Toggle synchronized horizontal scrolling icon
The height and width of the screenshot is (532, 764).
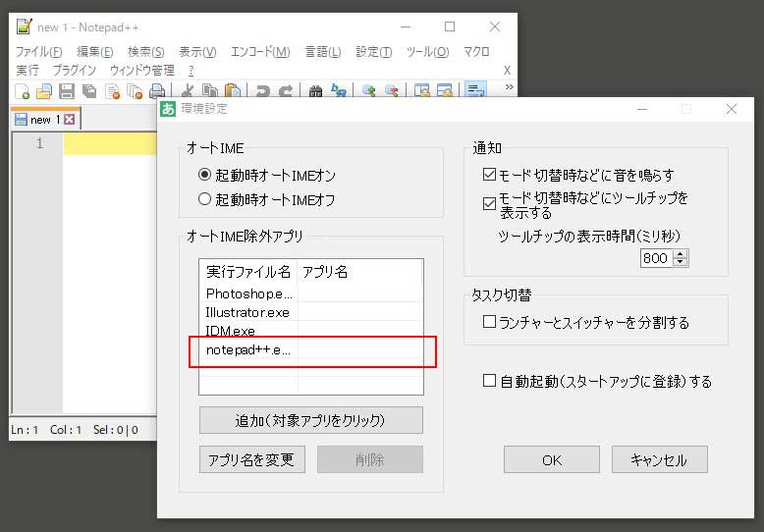click(445, 91)
